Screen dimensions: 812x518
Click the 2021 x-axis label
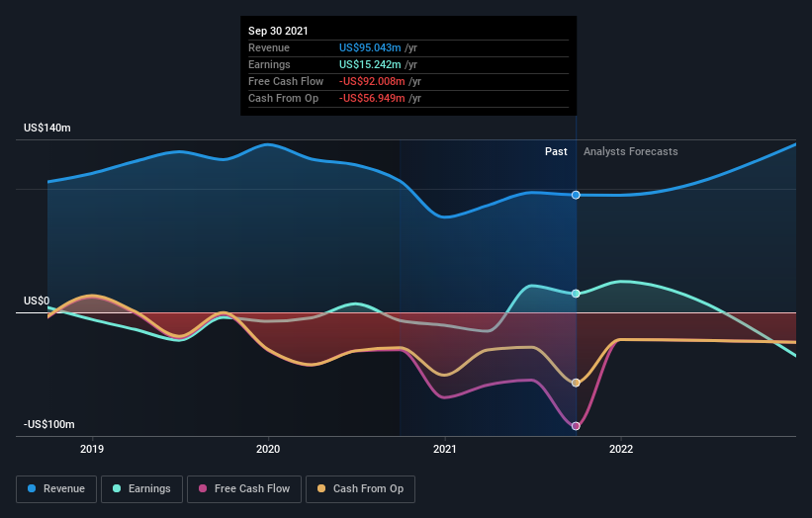(445, 449)
